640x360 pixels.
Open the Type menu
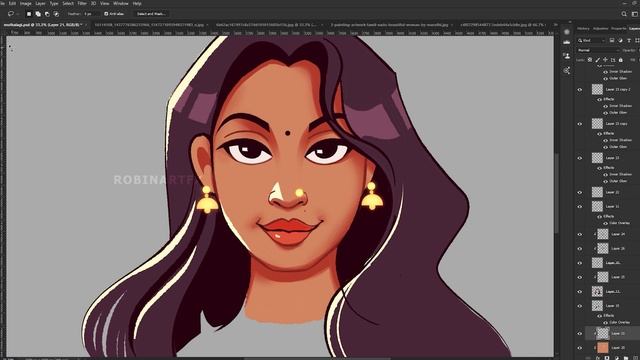[x=54, y=3]
